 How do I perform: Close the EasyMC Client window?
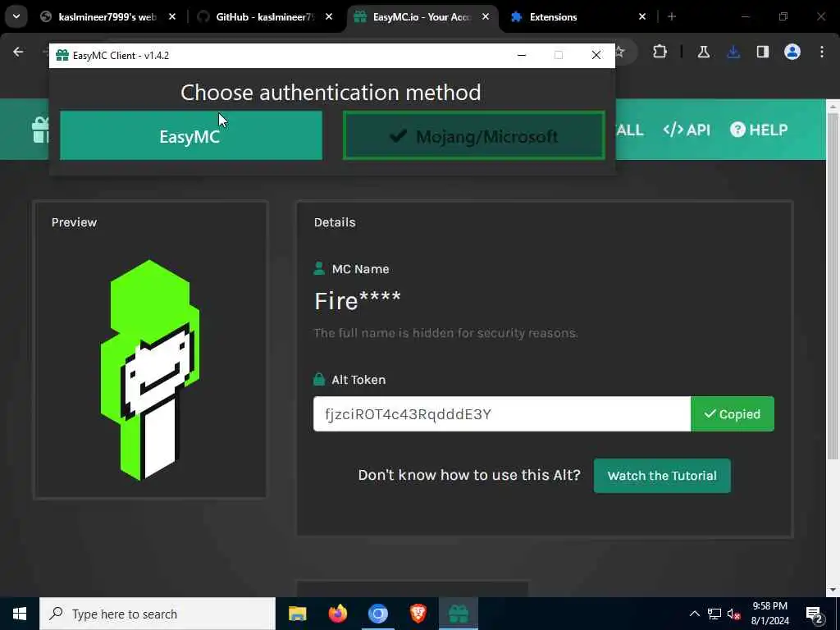596,55
